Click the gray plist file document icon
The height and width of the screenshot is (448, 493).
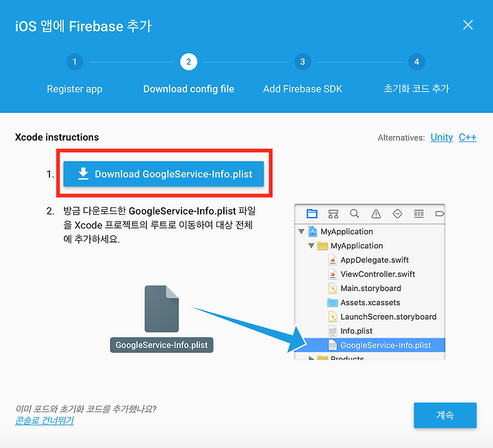(x=162, y=308)
